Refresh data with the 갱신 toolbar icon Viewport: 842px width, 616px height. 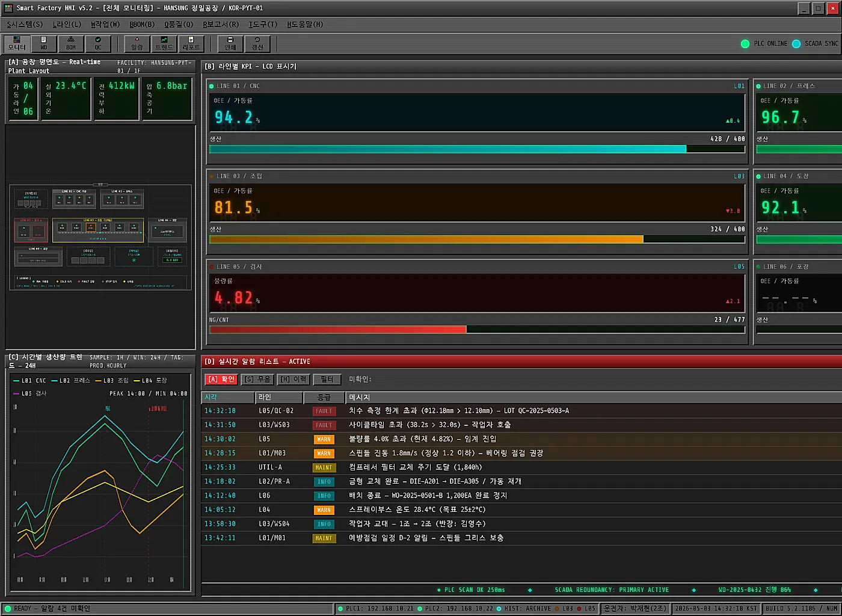(x=257, y=43)
